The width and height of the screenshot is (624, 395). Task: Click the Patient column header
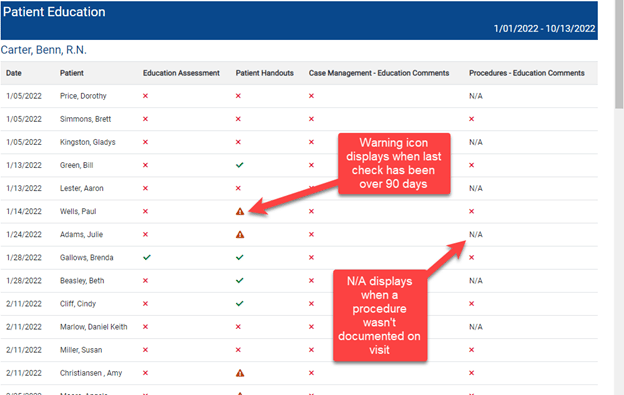72,73
